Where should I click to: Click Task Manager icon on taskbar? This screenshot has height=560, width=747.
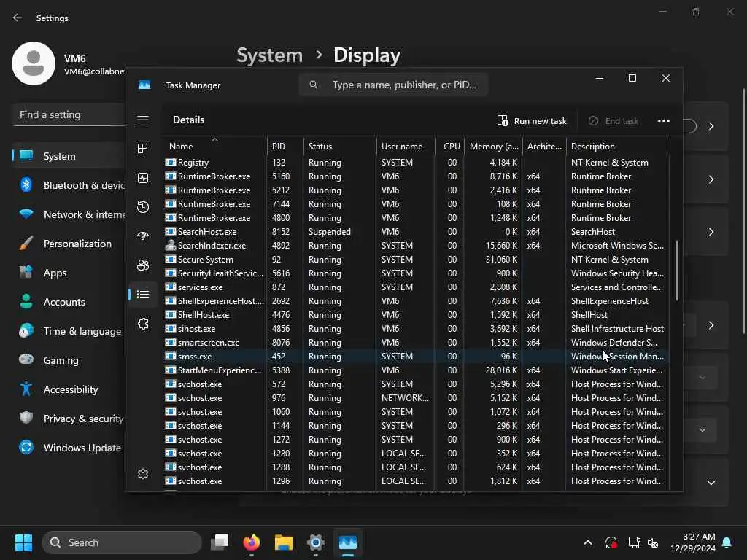coord(348,542)
